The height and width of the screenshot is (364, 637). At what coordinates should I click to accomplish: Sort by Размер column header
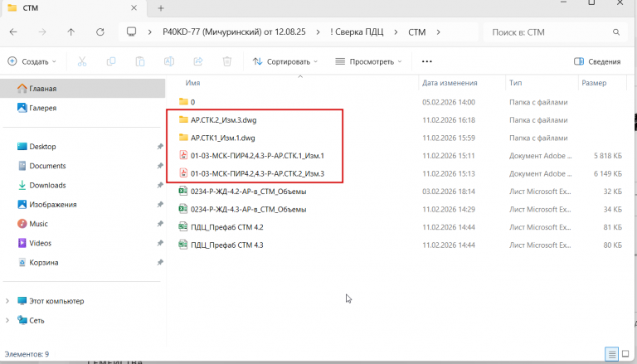594,83
